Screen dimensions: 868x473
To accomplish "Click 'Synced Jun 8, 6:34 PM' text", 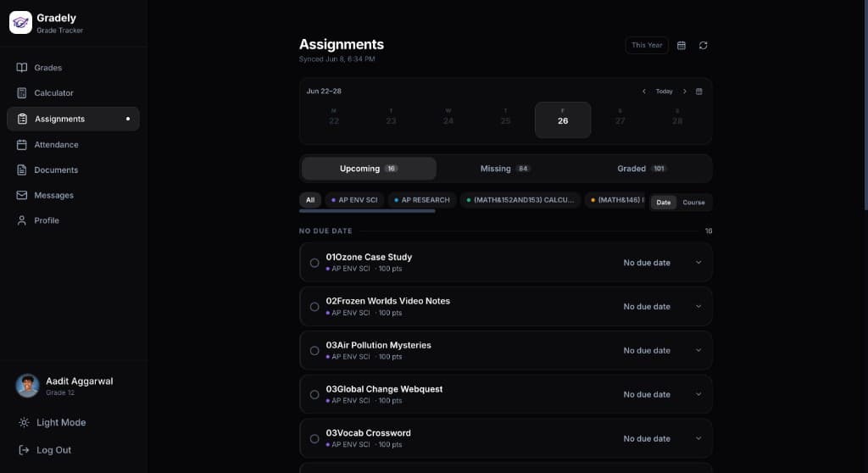I will pos(337,59).
